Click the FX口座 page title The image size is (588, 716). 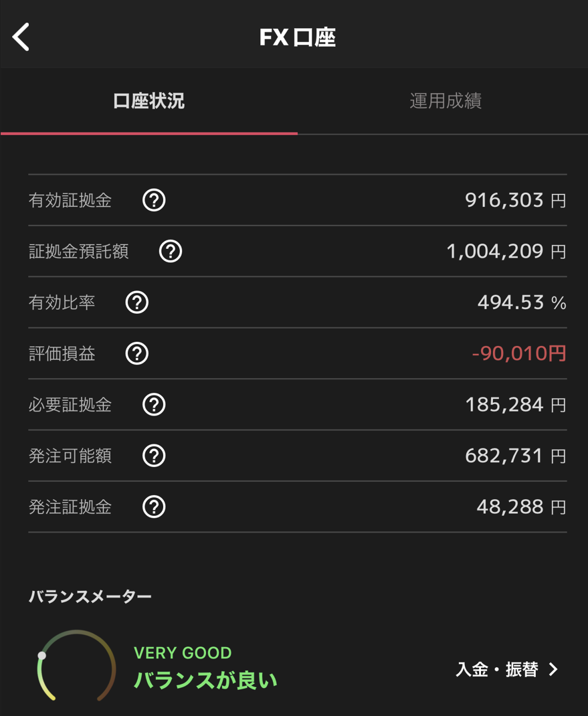[x=298, y=37]
